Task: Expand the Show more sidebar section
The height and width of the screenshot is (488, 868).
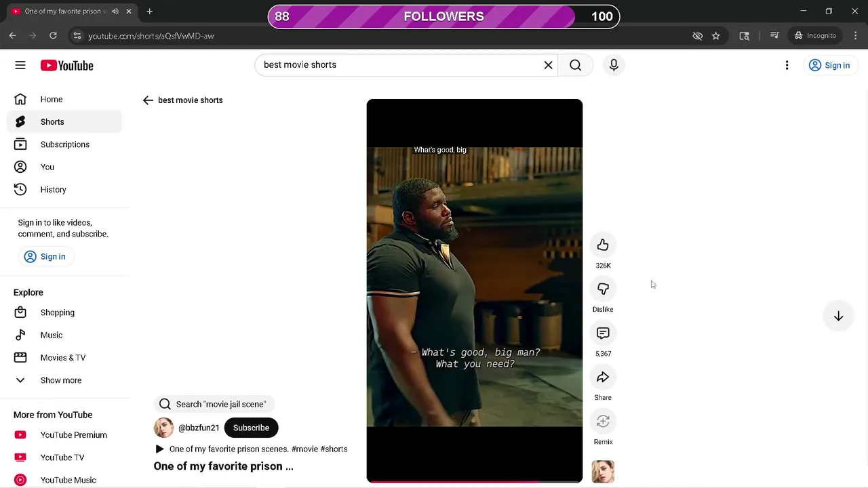Action: point(64,380)
